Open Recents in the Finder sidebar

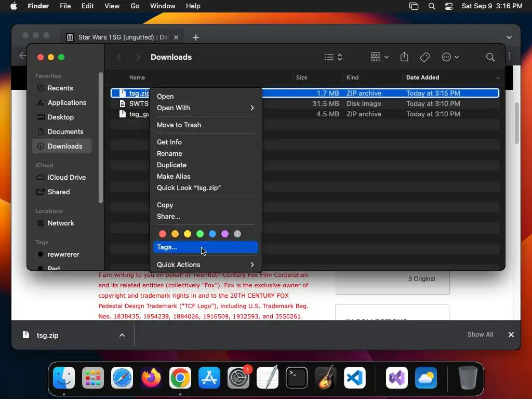click(62, 88)
